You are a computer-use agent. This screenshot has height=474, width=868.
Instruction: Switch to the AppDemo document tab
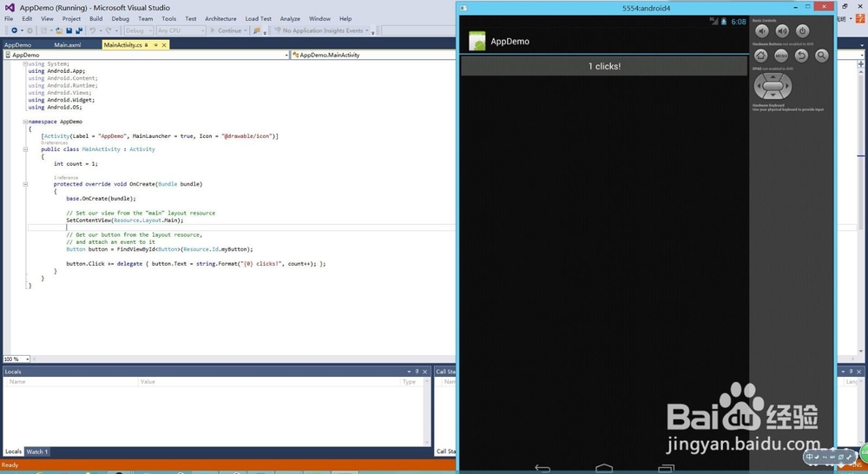pos(17,45)
